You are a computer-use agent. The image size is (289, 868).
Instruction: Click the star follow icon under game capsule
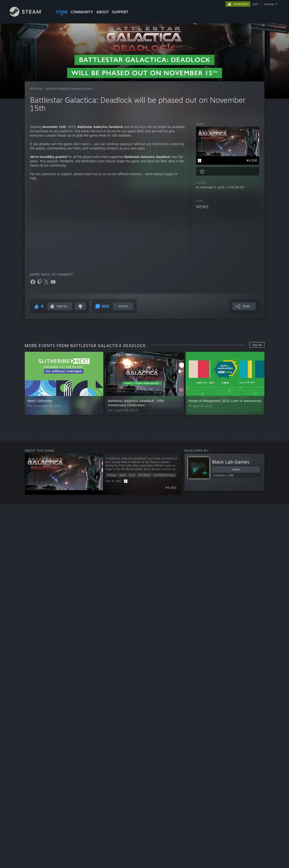pos(202,171)
